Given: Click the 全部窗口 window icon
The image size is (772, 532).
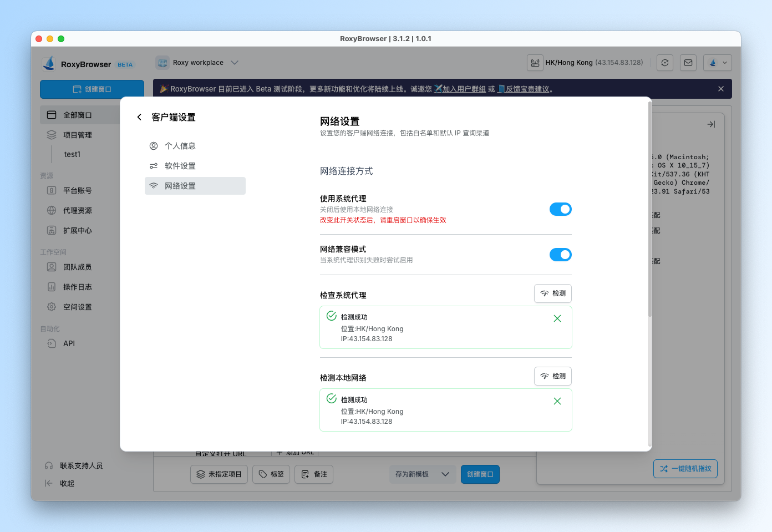Looking at the screenshot, I should [52, 115].
